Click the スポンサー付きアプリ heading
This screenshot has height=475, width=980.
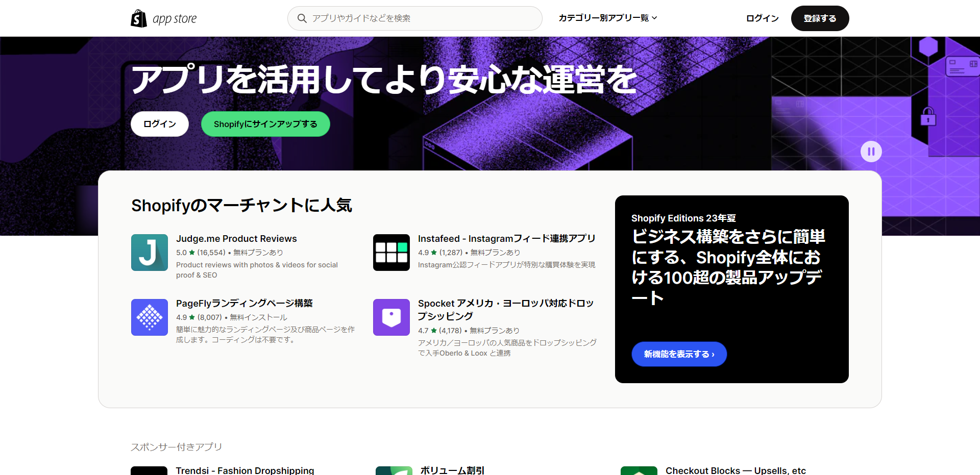(177, 447)
